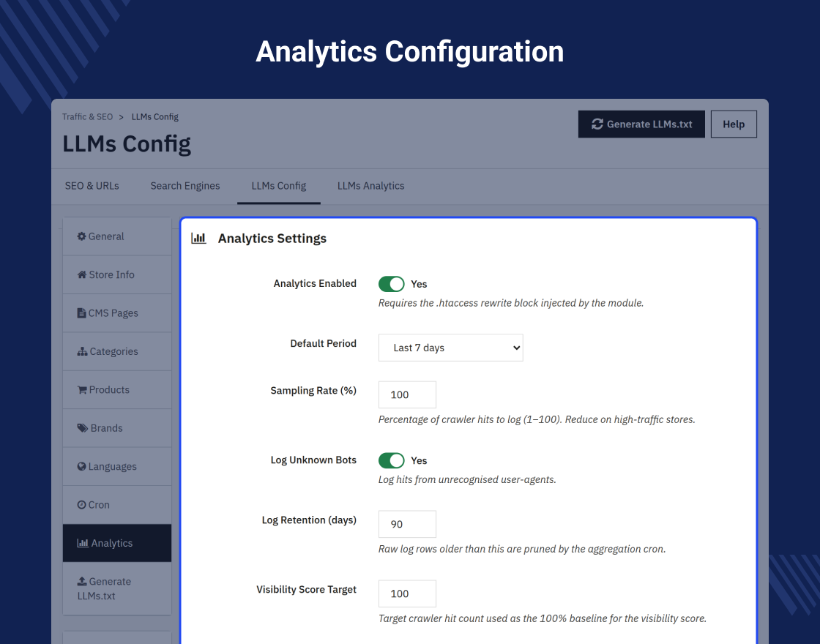Click the Help button
The image size is (820, 644).
(x=734, y=124)
